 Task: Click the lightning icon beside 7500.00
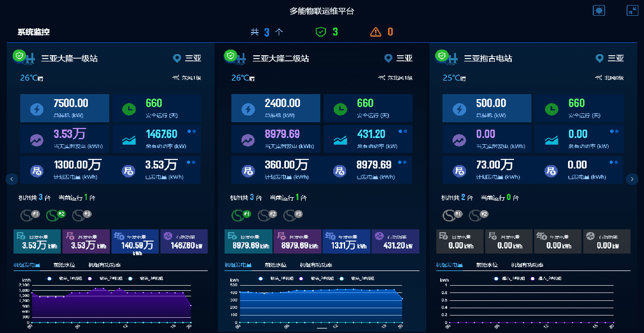[x=37, y=109]
